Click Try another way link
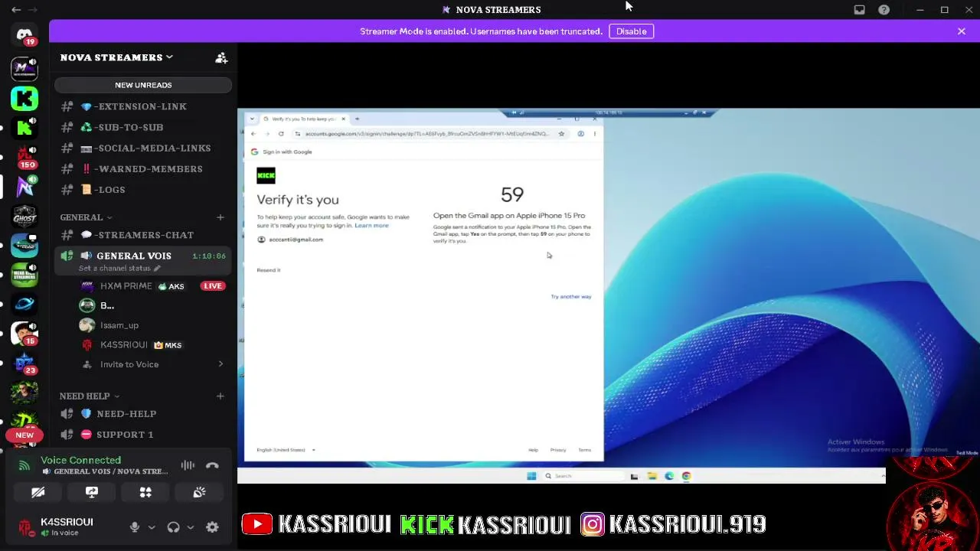This screenshot has width=980, height=551. pos(571,296)
